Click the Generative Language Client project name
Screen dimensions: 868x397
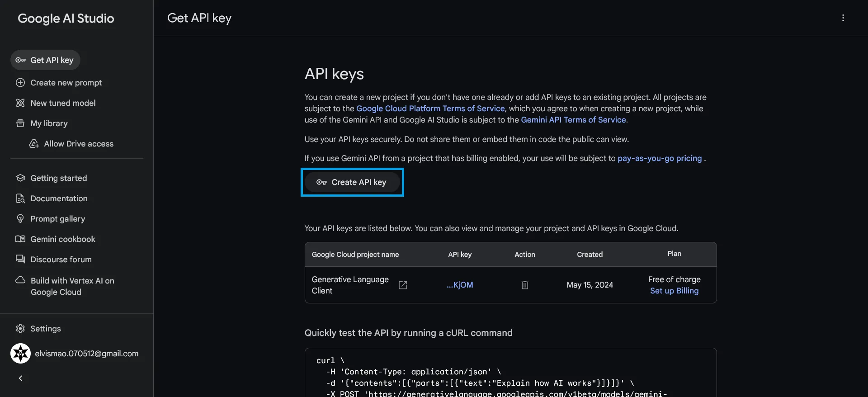pos(350,285)
